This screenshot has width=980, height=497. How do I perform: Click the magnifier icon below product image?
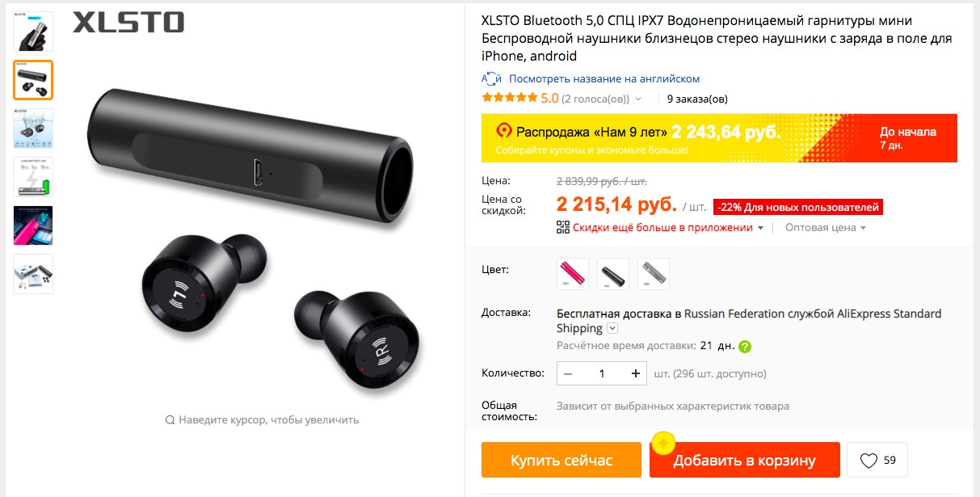170,420
